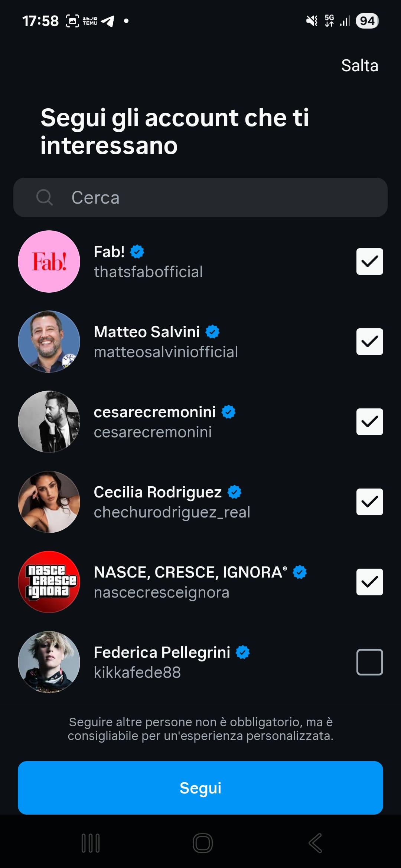Tap the verified badge beside Fab!
Image resolution: width=401 pixels, height=868 pixels.
point(137,252)
